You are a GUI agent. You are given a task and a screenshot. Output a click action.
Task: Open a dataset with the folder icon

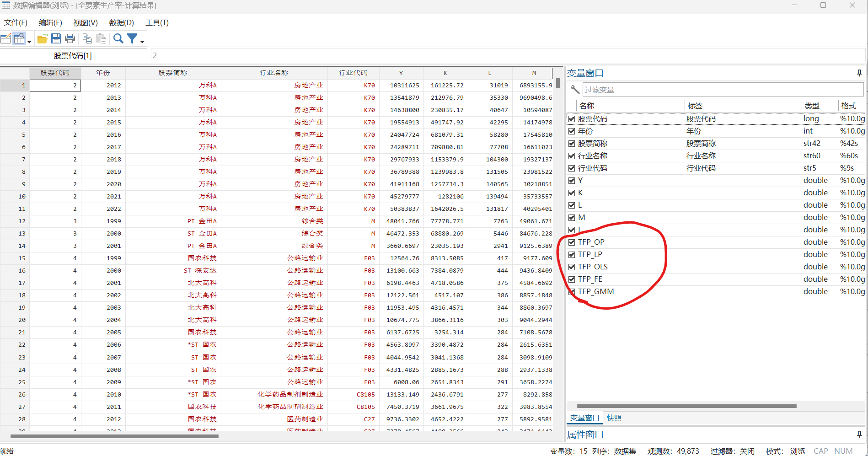43,38
